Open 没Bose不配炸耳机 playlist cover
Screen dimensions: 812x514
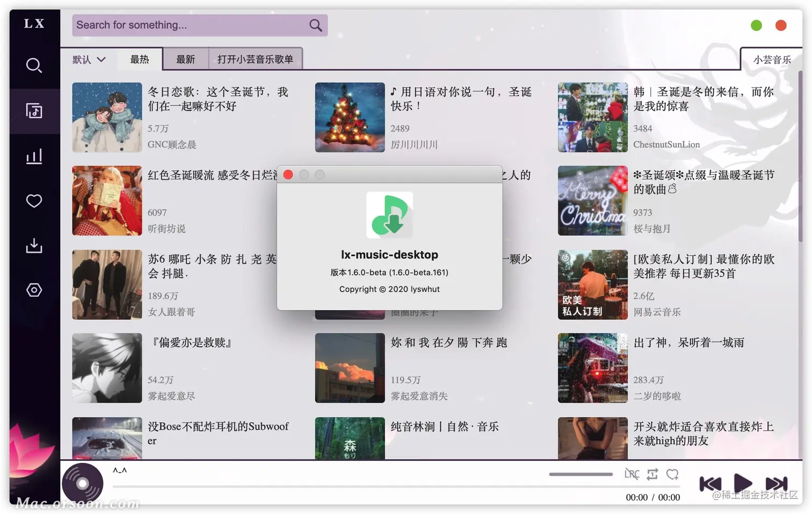(107, 438)
